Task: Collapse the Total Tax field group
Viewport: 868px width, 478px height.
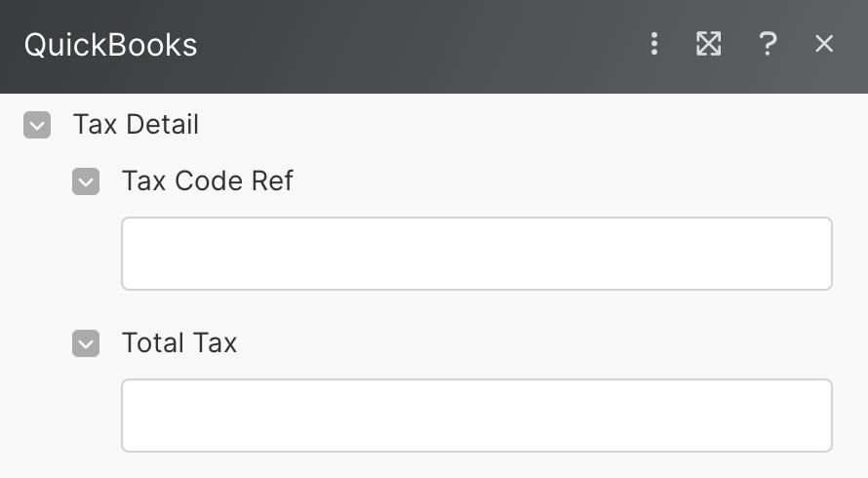Action: tap(86, 343)
